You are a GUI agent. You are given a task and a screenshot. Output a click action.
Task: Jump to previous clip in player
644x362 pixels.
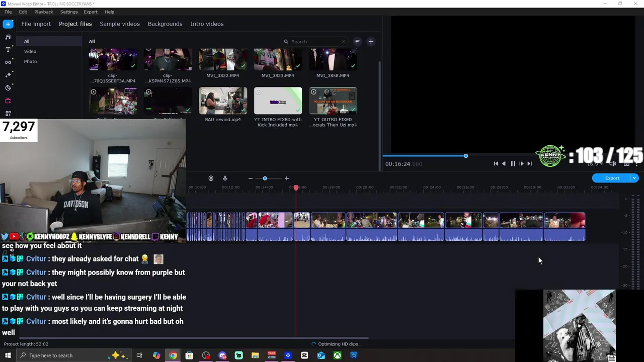tap(496, 164)
